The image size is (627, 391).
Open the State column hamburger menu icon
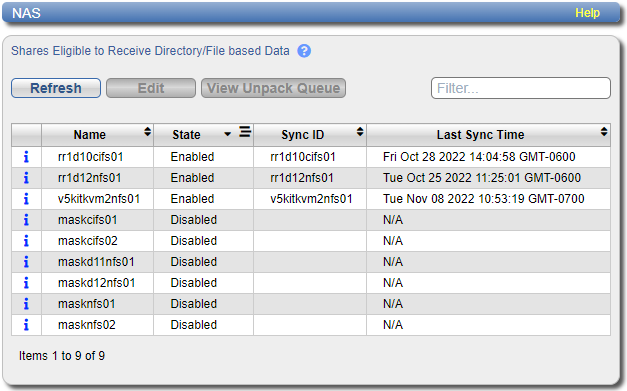pyautogui.click(x=245, y=132)
